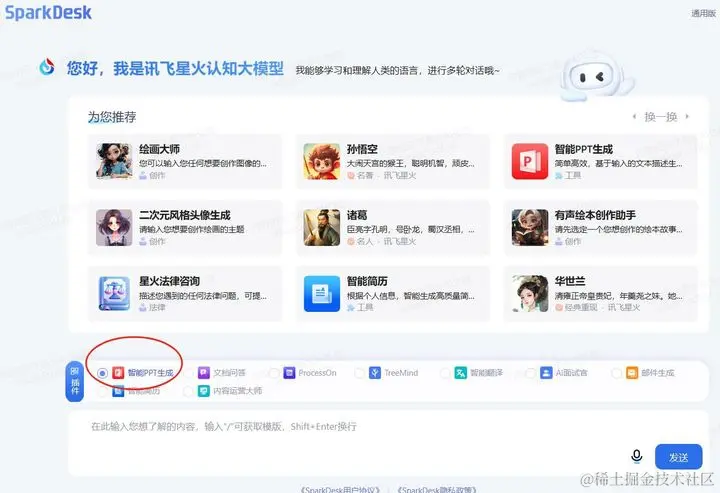Click the 二次元风格头像生成 card title
This screenshot has height=493, width=720.
pos(185,215)
